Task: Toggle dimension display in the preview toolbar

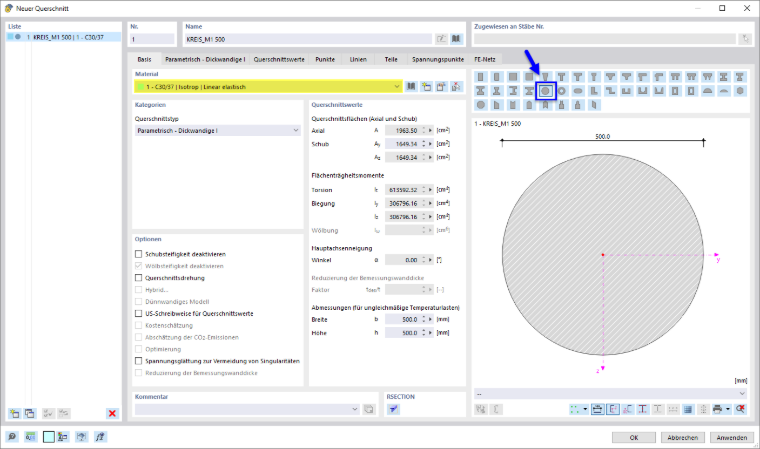Action: (598, 409)
